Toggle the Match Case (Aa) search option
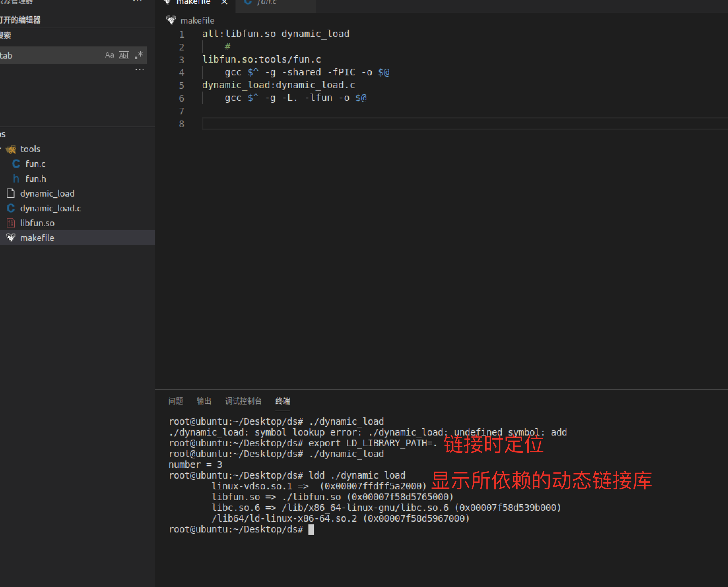This screenshot has width=728, height=587. tap(109, 55)
